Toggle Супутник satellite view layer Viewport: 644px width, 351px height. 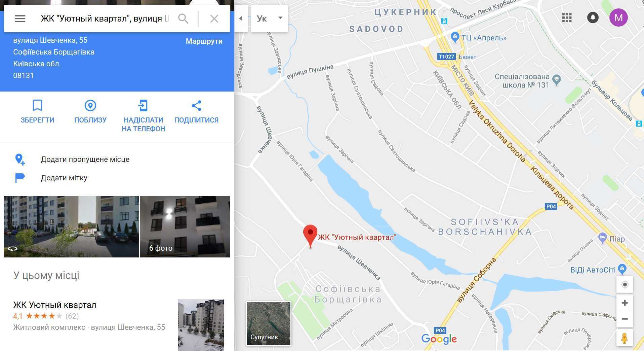269,323
